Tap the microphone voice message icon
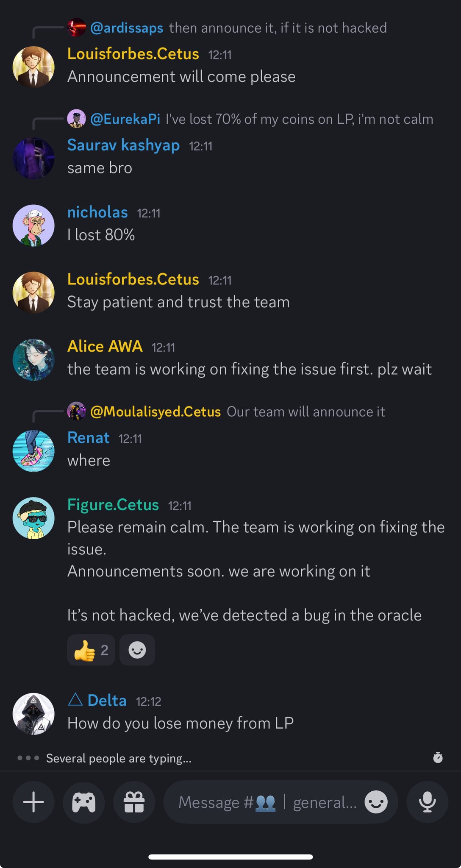 427,802
